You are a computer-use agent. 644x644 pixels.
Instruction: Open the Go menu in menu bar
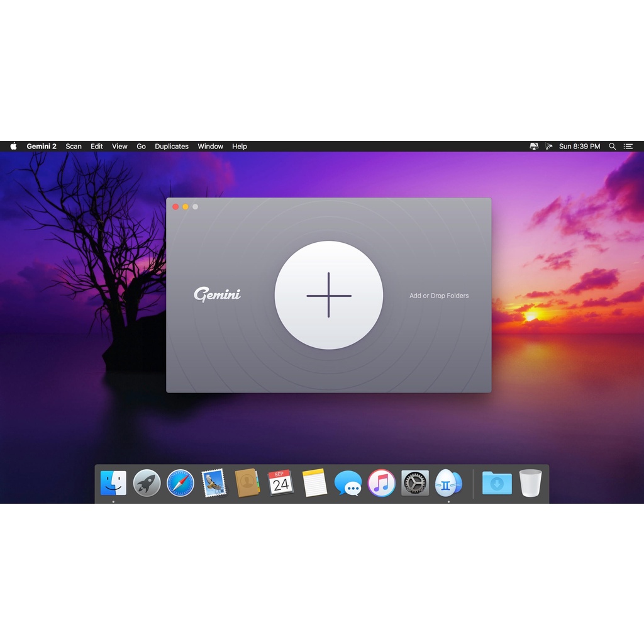click(141, 147)
